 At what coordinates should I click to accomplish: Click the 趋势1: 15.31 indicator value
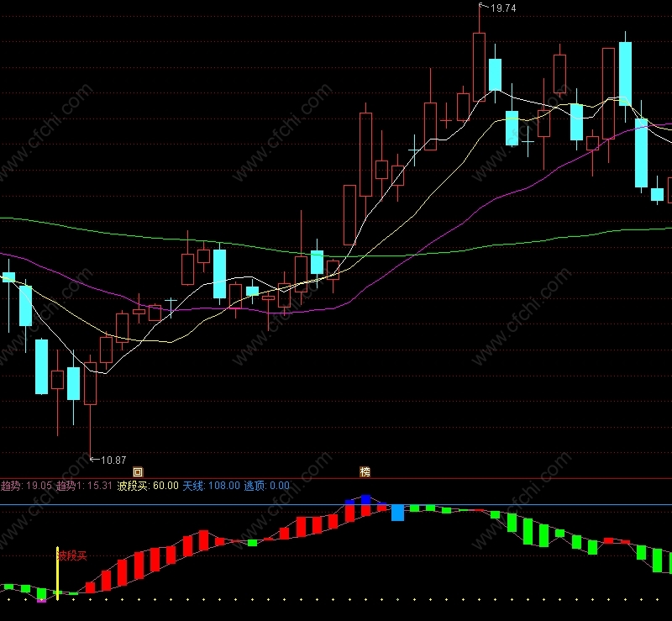click(x=84, y=486)
